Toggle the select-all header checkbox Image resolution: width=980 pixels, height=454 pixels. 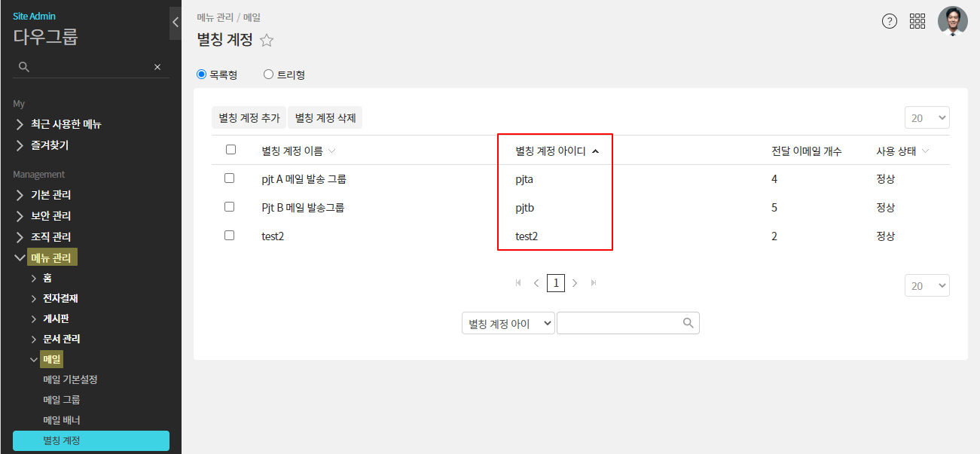point(230,150)
